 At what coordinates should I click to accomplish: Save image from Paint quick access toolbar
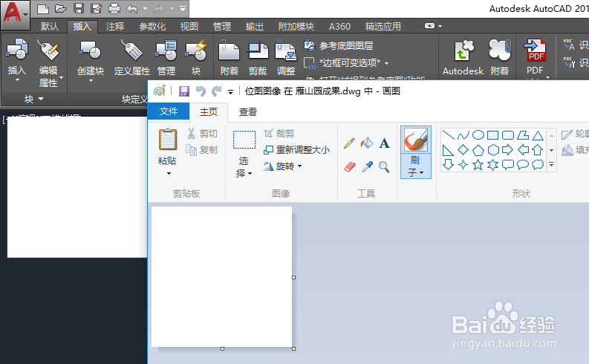(x=184, y=91)
